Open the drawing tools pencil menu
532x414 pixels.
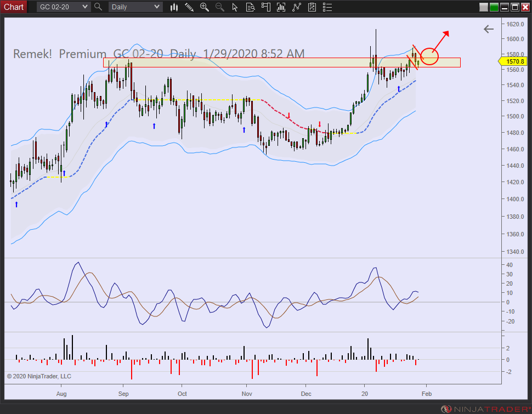coord(189,7)
